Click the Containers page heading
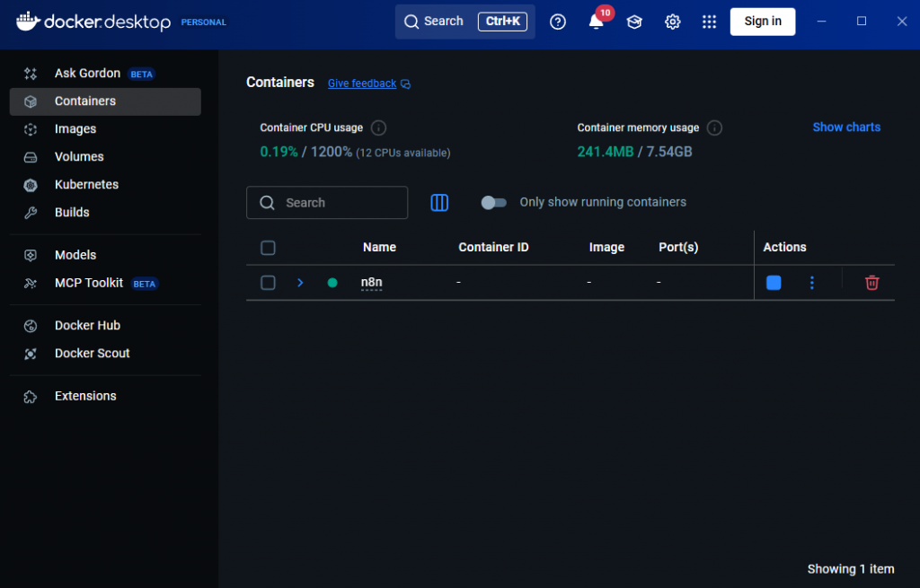 pos(280,83)
